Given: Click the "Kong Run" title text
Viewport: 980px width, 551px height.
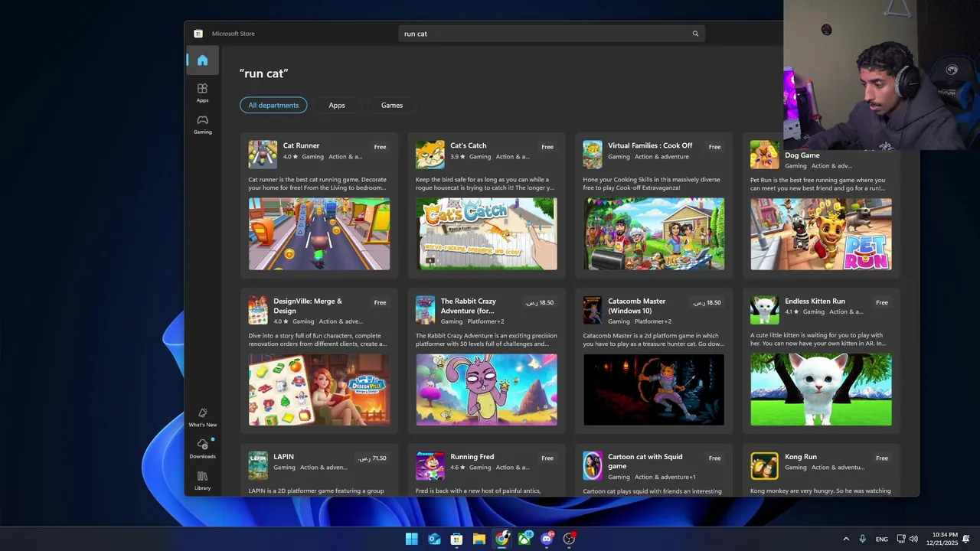Looking at the screenshot, I should tap(801, 457).
